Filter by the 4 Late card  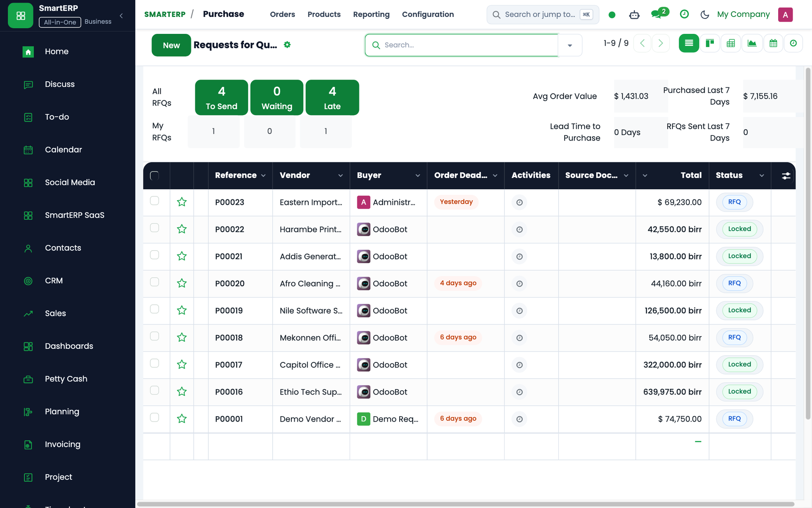(x=332, y=97)
